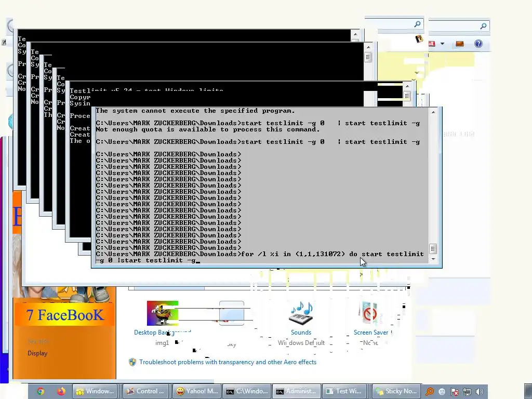The image size is (532, 399).
Task: Click the Desktop Background link
Action: click(162, 332)
